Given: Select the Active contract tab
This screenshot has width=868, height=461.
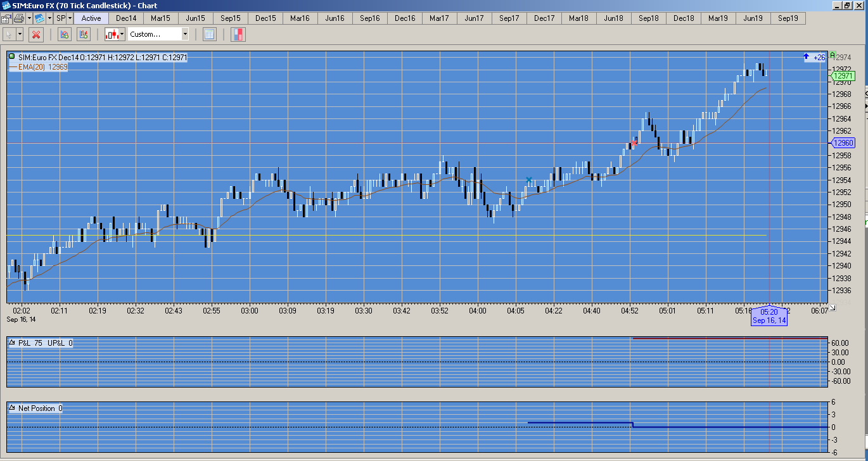Looking at the screenshot, I should 91,18.
